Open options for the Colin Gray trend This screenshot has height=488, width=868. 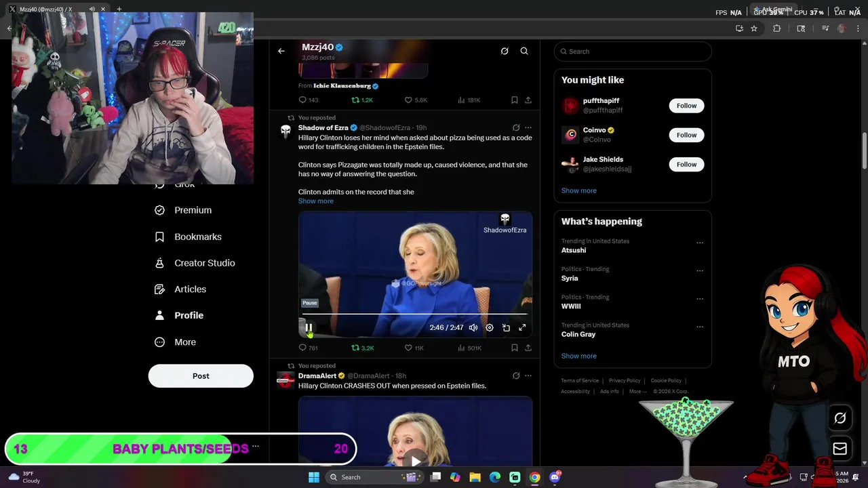pos(700,327)
